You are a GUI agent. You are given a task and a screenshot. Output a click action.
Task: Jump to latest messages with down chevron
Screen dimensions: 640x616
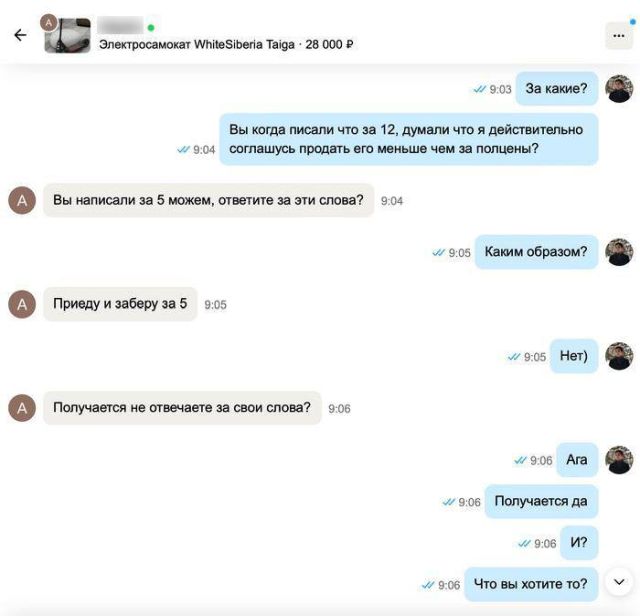619,582
